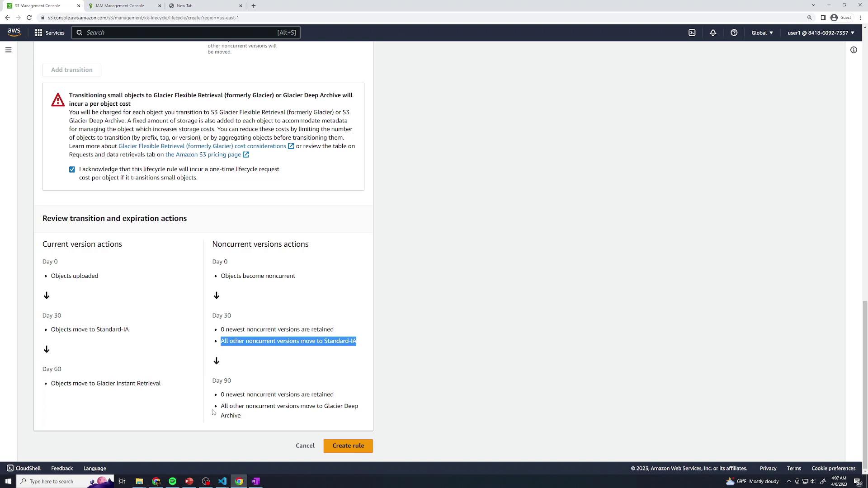This screenshot has width=868, height=488.
Task: Open the Amazon S3 pricing page link
Action: click(203, 155)
